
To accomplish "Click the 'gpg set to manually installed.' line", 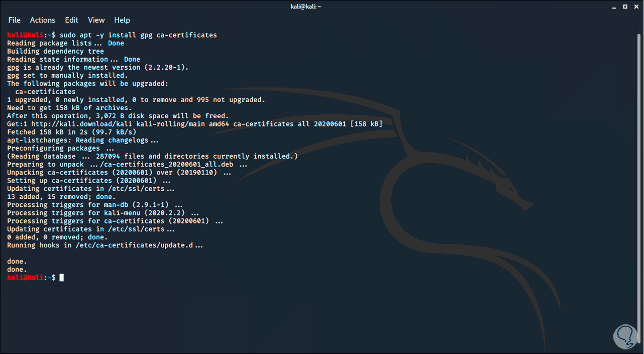I will pos(68,75).
